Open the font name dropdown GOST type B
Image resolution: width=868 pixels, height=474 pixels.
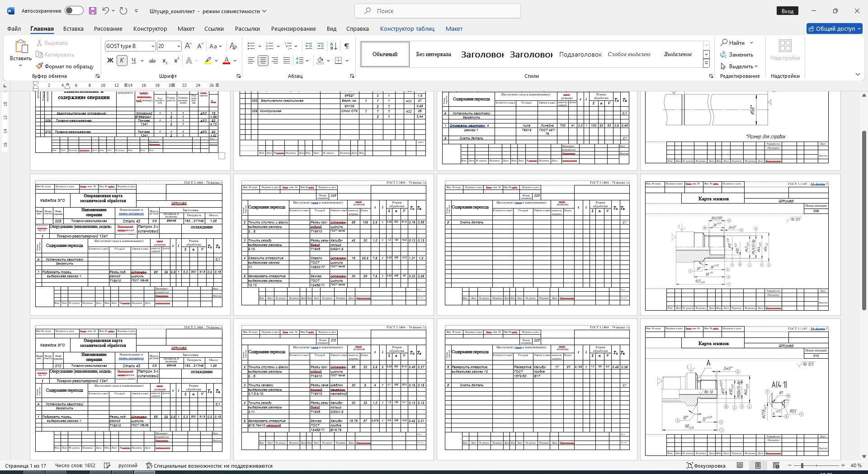[153, 46]
